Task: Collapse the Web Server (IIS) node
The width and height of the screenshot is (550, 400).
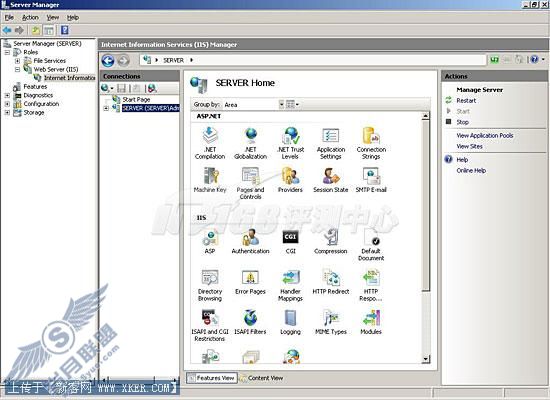Action: pyautogui.click(x=17, y=69)
